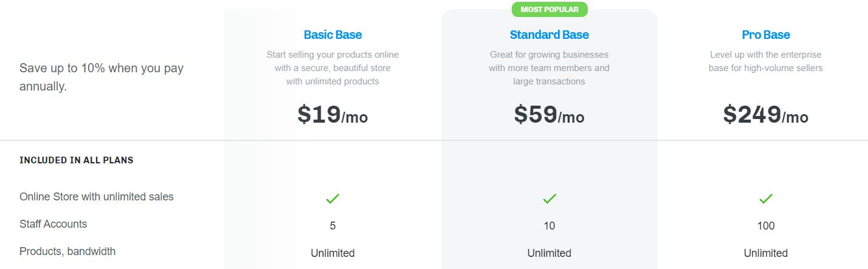Click the Pro Base staff accounts value 100
Screen dimensions: 868x269
pyautogui.click(x=766, y=226)
